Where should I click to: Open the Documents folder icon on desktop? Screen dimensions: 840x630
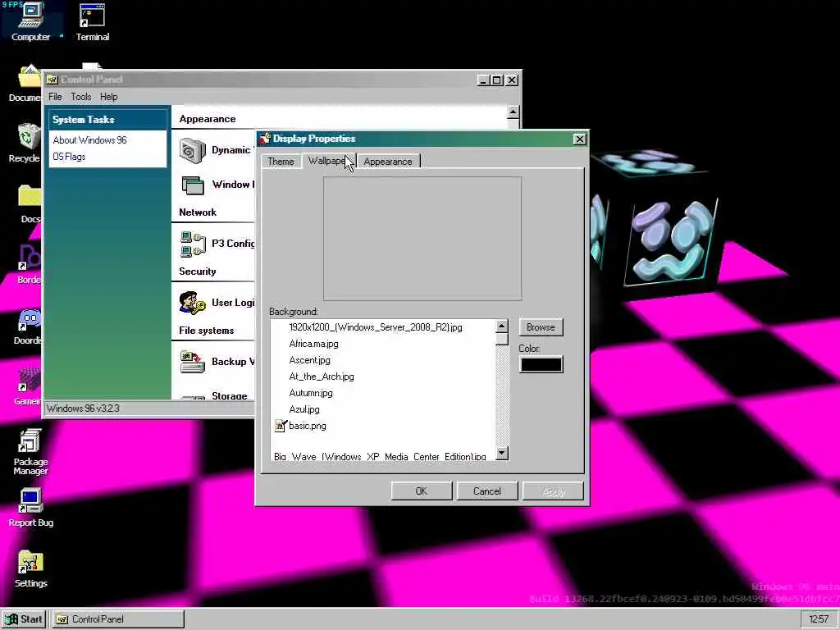(x=30, y=76)
